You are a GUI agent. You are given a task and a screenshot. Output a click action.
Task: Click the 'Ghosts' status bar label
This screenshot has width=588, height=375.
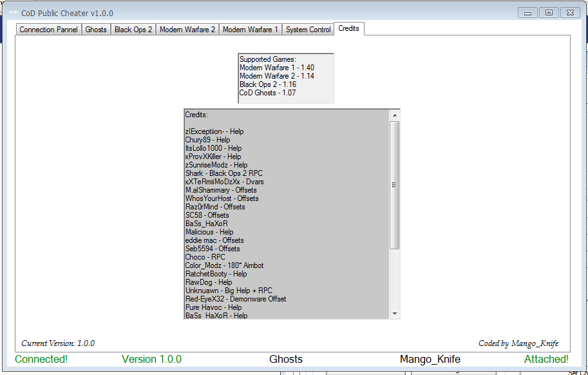point(286,360)
